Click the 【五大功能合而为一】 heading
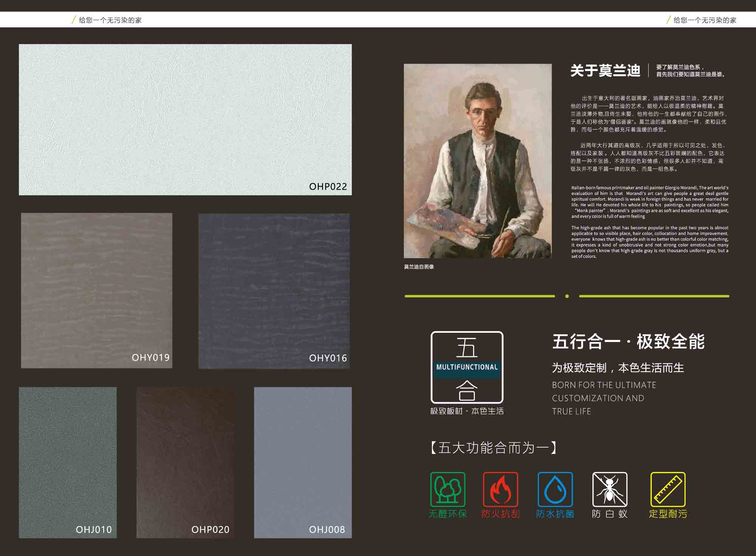756x556 pixels. click(x=494, y=448)
